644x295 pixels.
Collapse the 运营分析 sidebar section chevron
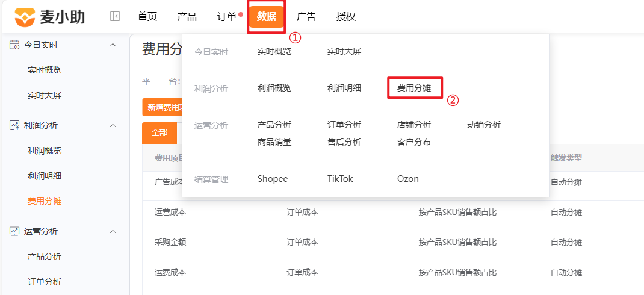point(113,231)
